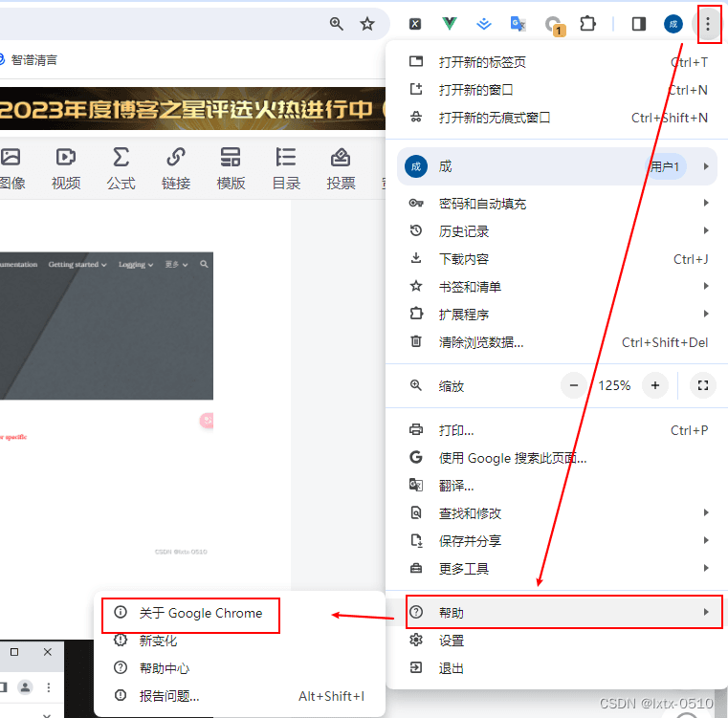The height and width of the screenshot is (718, 728).
Task: Click the 2023年度博客之星 banner
Action: (x=192, y=109)
